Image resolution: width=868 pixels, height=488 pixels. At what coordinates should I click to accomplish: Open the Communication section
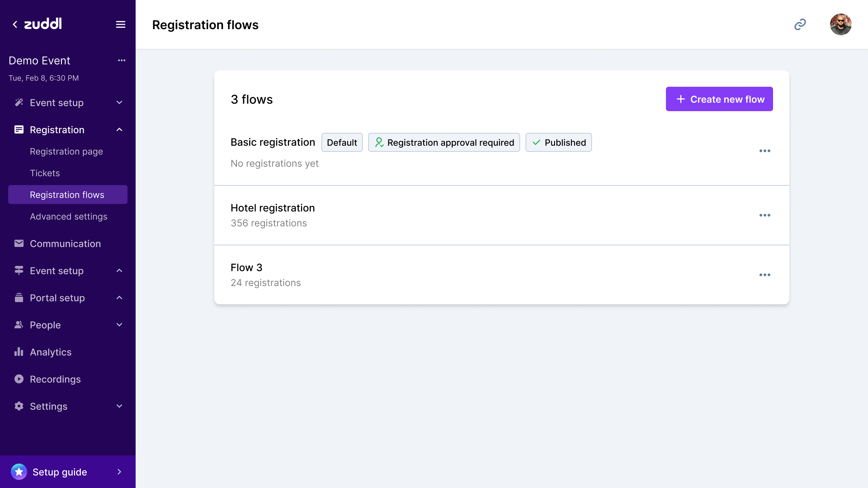pos(65,244)
